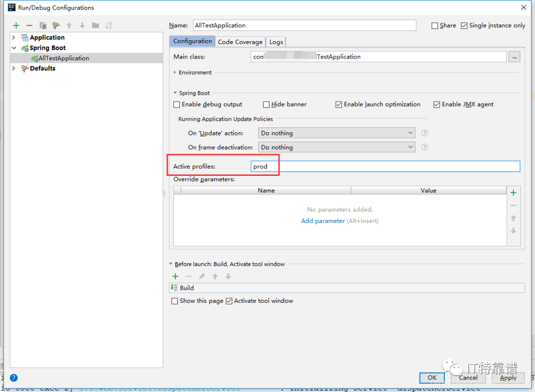Click the Name input field

tap(304, 26)
